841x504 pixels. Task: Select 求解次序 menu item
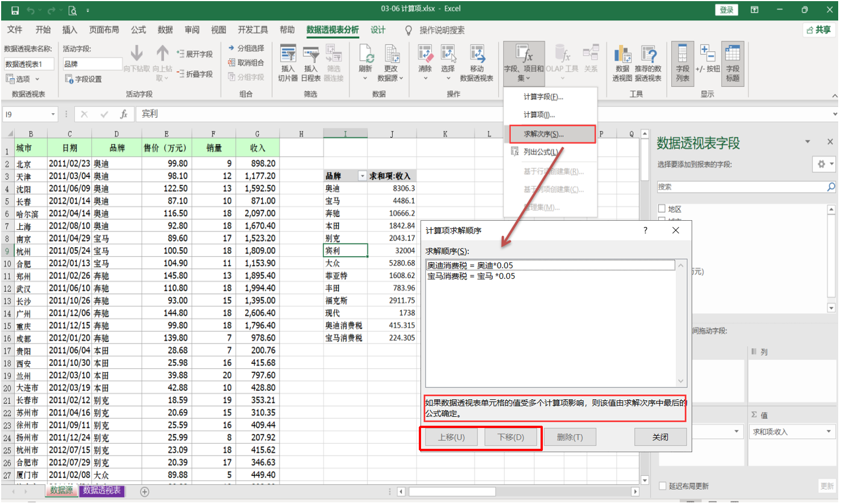click(552, 134)
